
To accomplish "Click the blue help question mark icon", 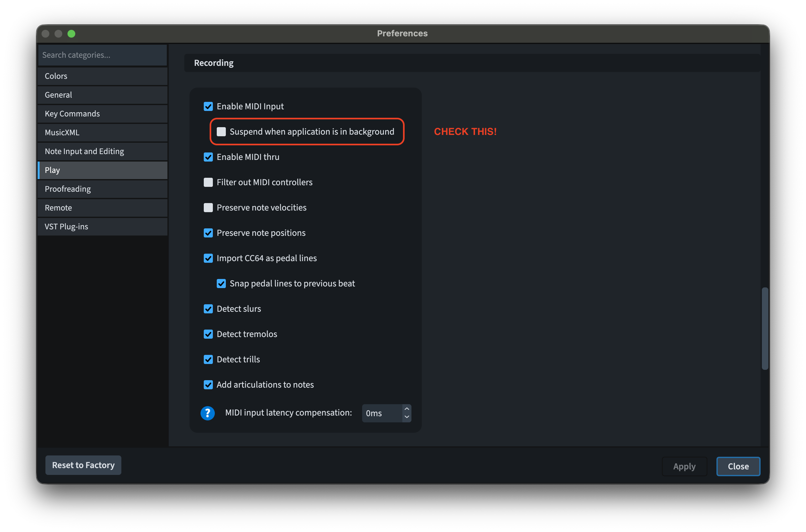I will click(207, 413).
